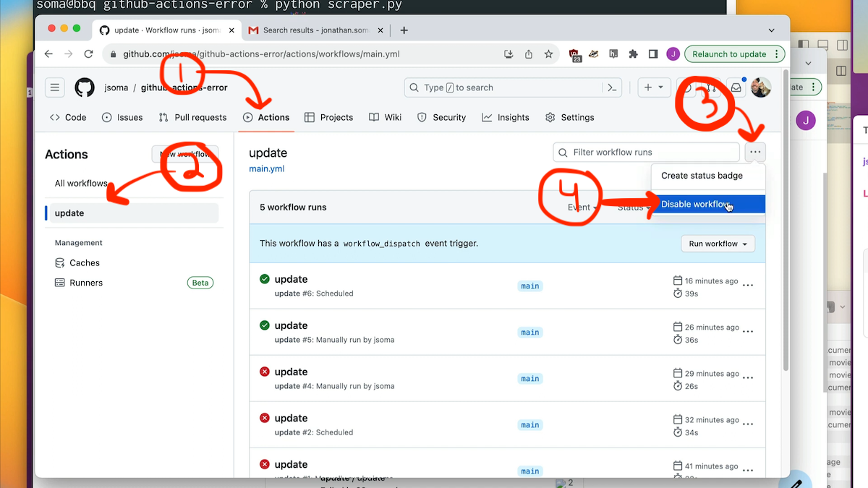The height and width of the screenshot is (488, 868).
Task: Open your profile avatar menu
Action: point(762,87)
